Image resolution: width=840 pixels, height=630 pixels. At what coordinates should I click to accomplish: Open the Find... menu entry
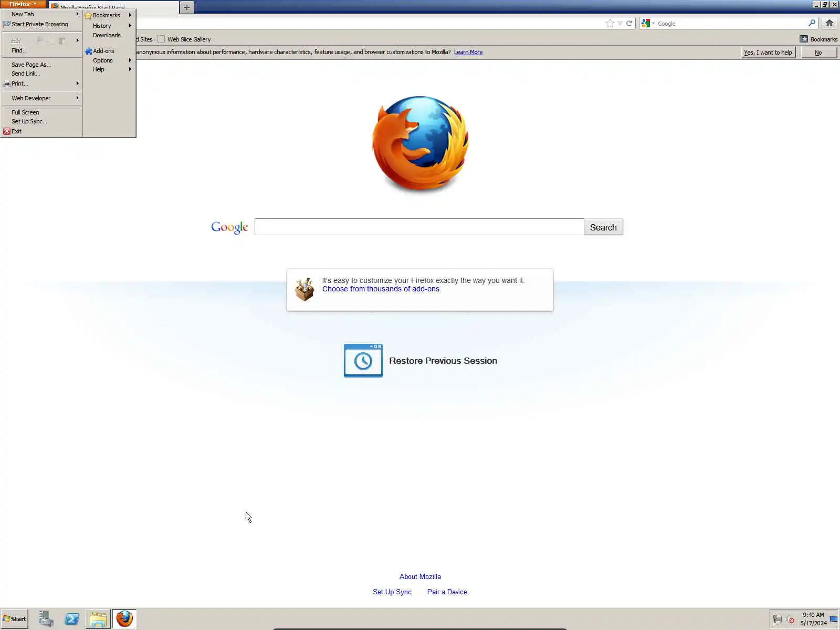41,50
